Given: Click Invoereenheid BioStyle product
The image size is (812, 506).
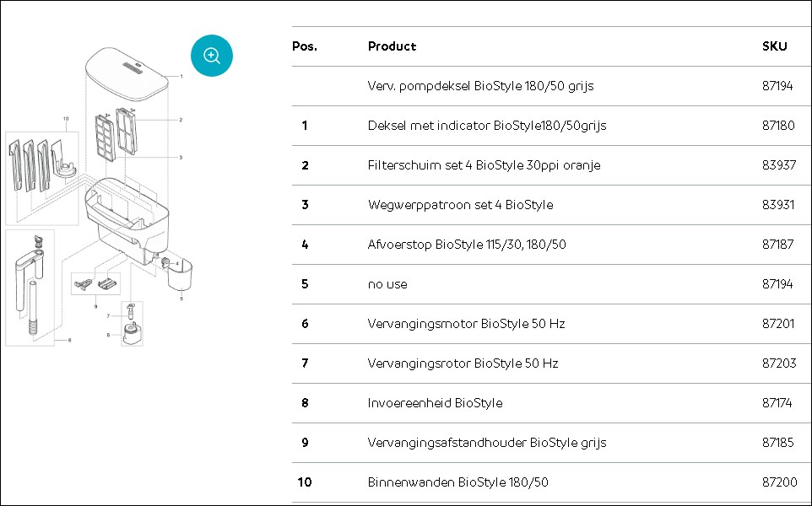Looking at the screenshot, I should pos(435,403).
